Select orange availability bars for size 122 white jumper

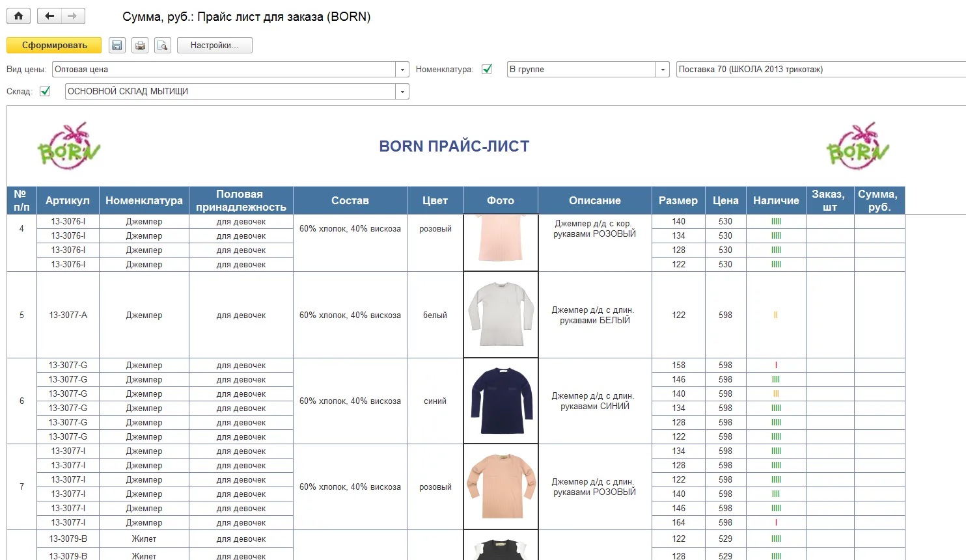[x=776, y=315]
